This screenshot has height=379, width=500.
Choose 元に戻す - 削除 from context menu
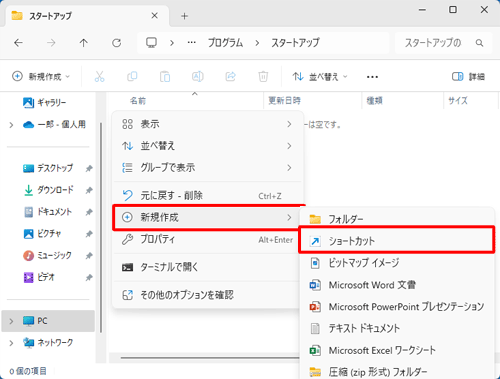[x=207, y=196]
